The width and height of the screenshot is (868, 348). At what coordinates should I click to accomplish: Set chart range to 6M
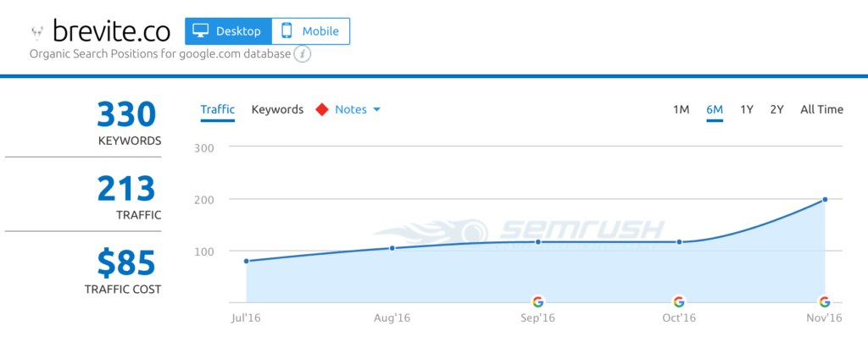tap(715, 109)
